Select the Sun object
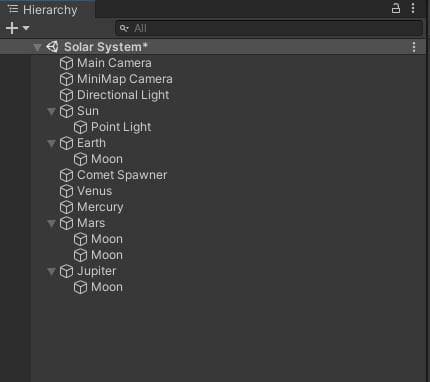Viewport: 430px width, 382px height. tap(88, 111)
